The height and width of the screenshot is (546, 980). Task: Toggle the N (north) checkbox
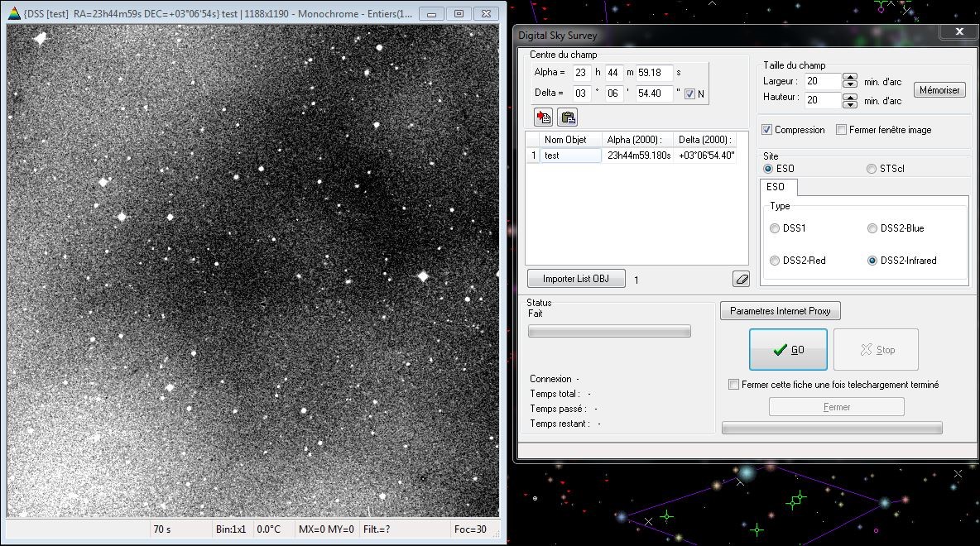point(689,93)
